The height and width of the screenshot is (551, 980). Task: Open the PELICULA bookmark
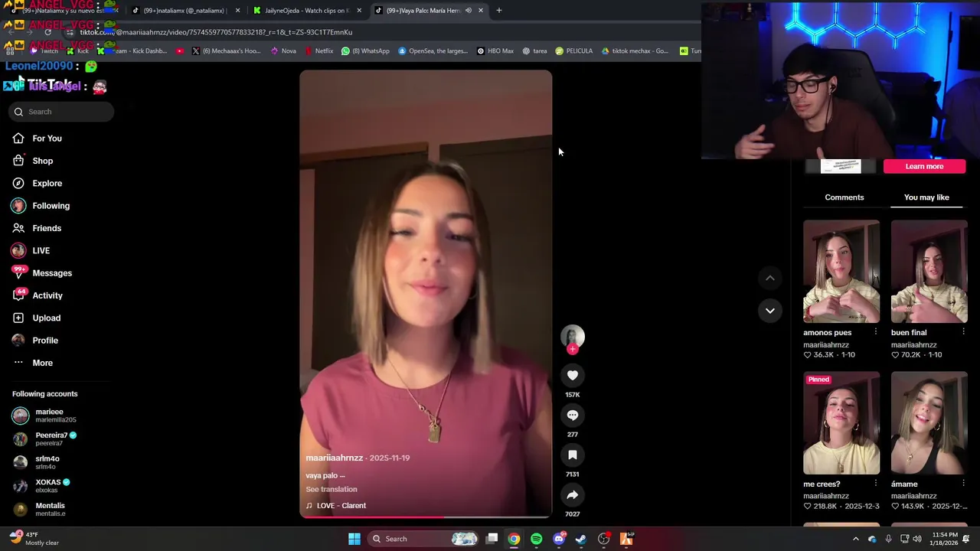574,51
